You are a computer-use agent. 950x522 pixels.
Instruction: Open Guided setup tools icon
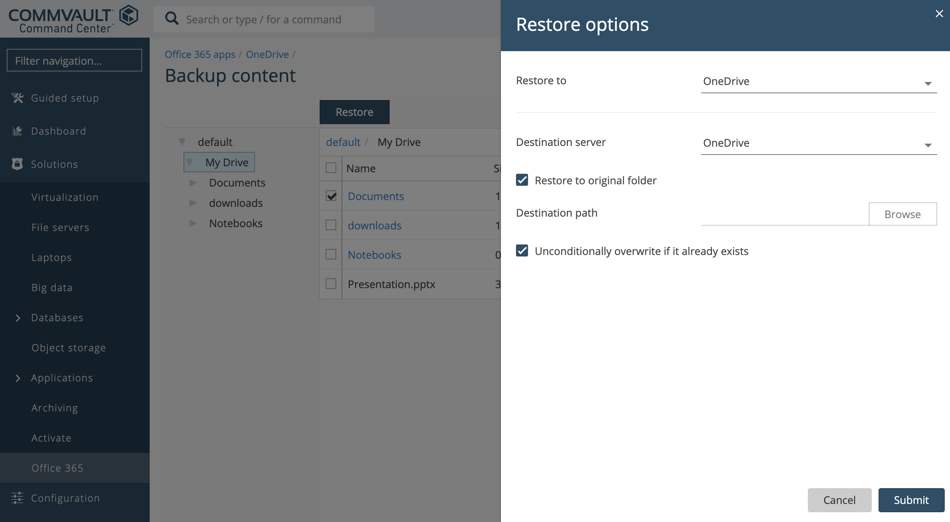[18, 97]
